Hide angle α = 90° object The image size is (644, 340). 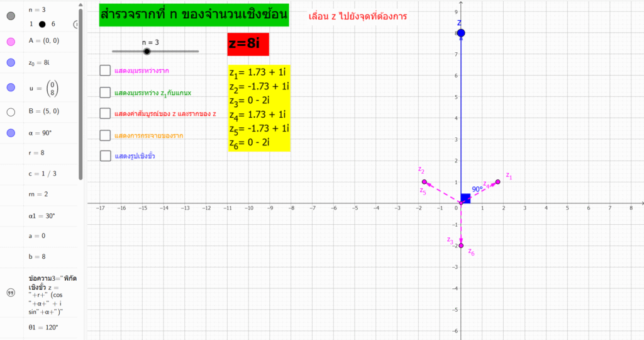pyautogui.click(x=11, y=133)
